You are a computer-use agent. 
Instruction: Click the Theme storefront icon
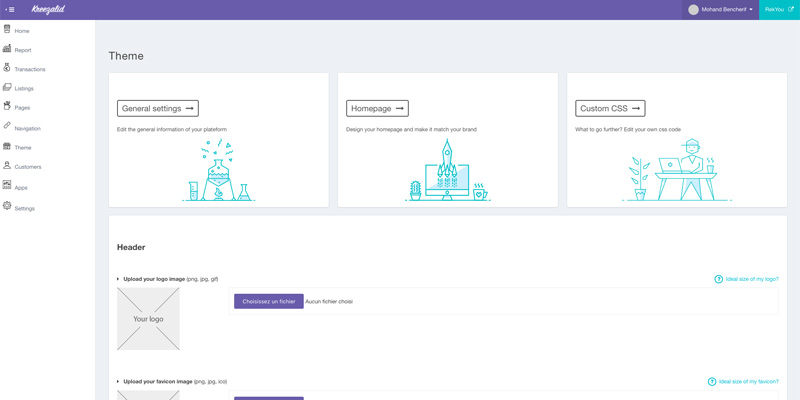click(x=7, y=146)
